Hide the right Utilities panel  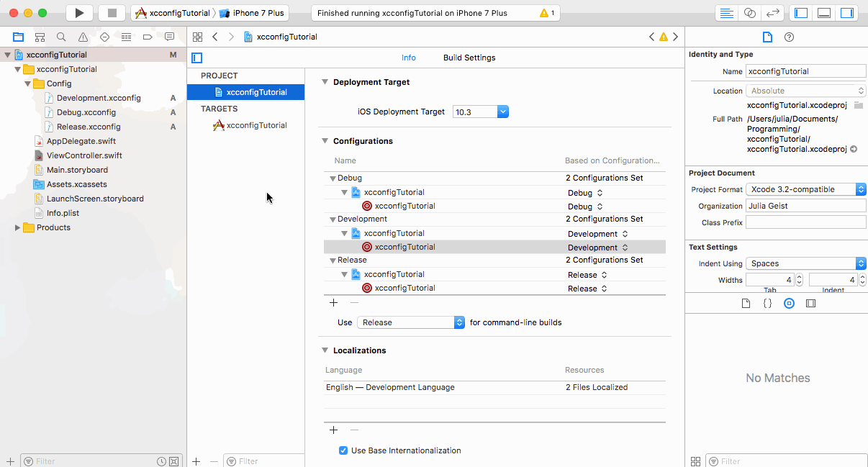click(x=846, y=13)
